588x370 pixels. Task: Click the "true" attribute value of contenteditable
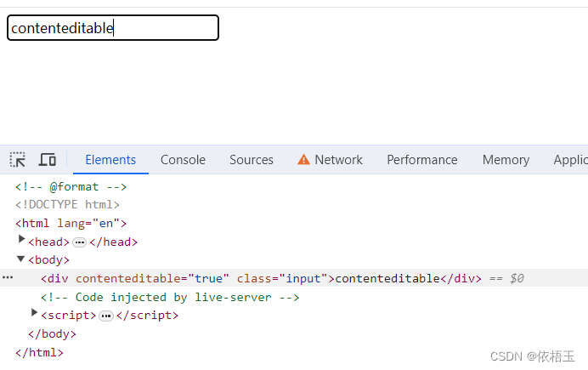coord(208,278)
